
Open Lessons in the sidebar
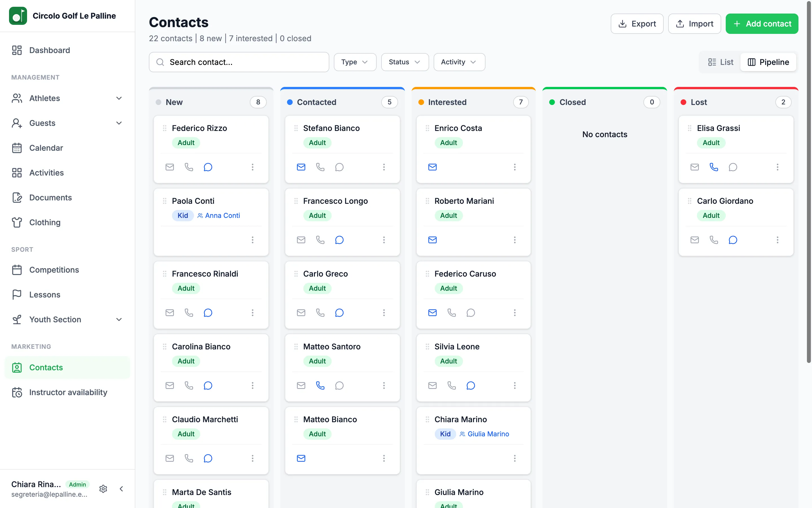67,295
